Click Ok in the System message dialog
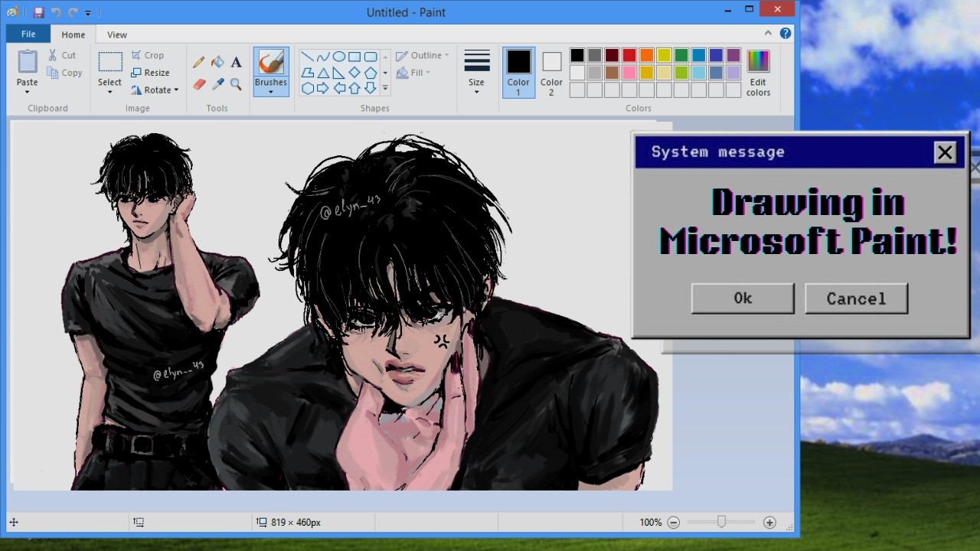 [743, 298]
